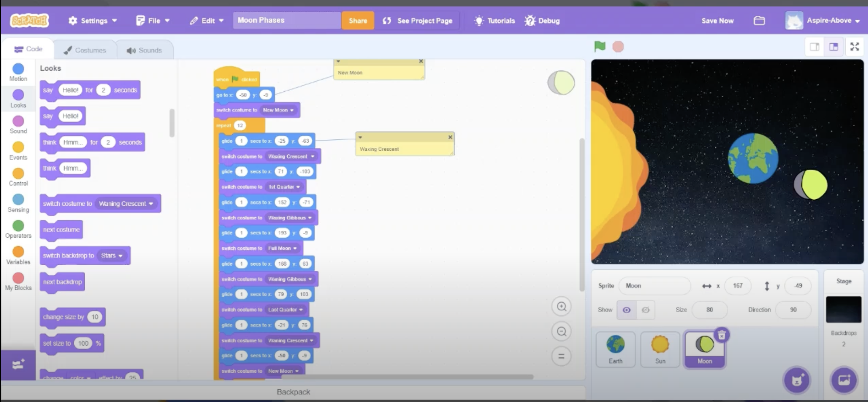Open the Settings dropdown menu

pyautogui.click(x=93, y=21)
